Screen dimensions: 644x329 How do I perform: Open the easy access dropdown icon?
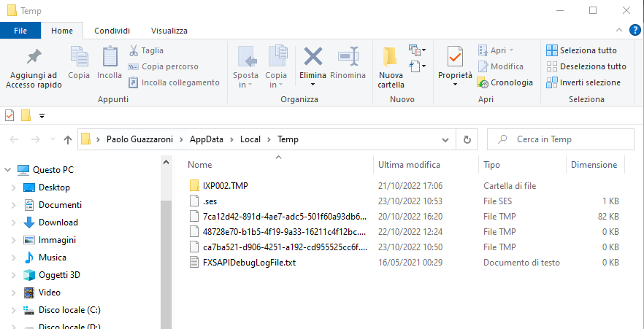click(418, 66)
